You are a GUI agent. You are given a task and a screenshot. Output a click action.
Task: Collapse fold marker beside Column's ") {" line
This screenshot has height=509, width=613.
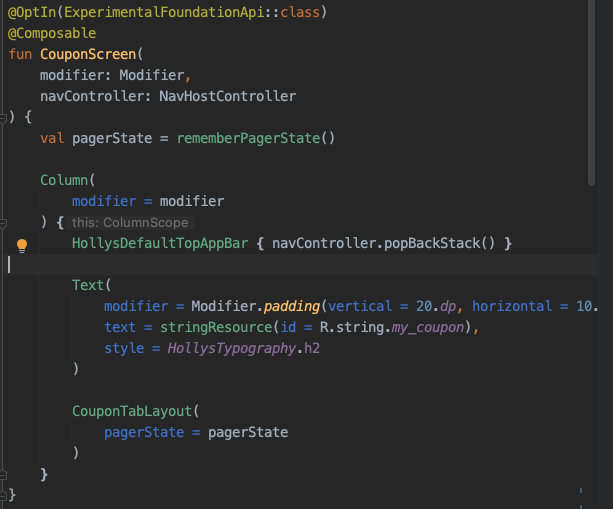click(3, 223)
